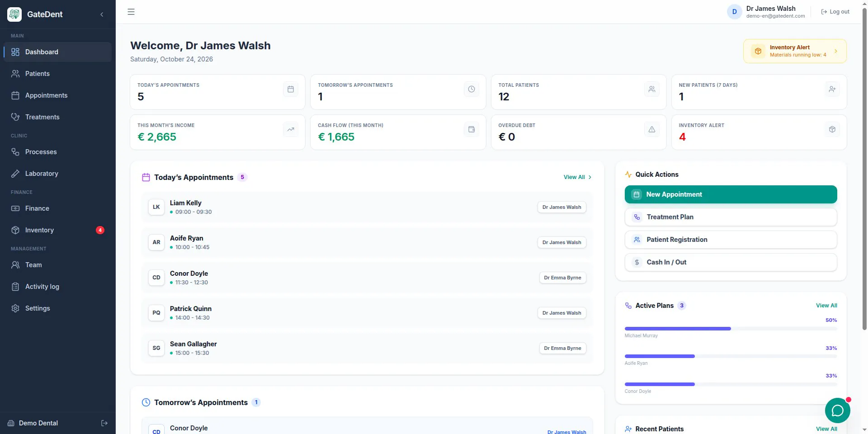Click Michael Murray's 50% progress bar

pyautogui.click(x=731, y=329)
